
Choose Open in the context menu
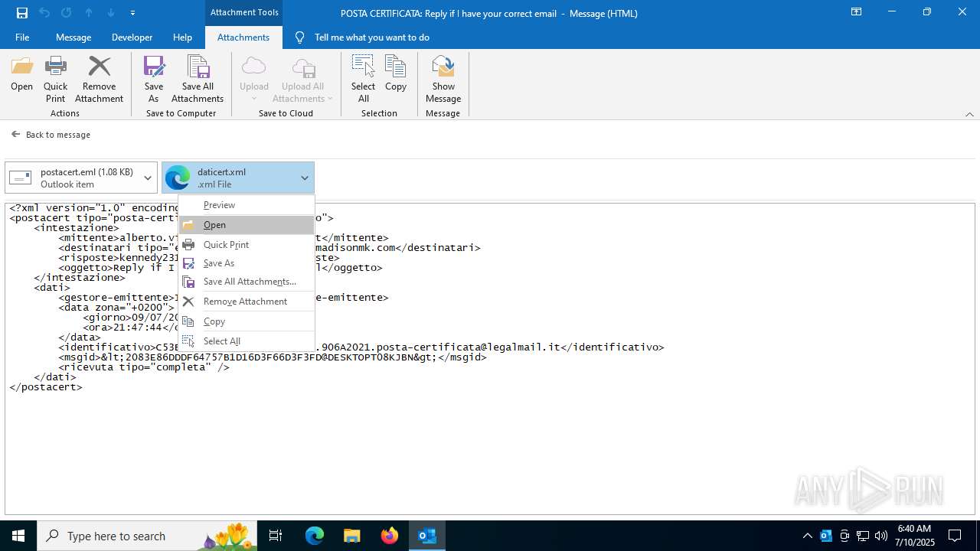[247, 224]
